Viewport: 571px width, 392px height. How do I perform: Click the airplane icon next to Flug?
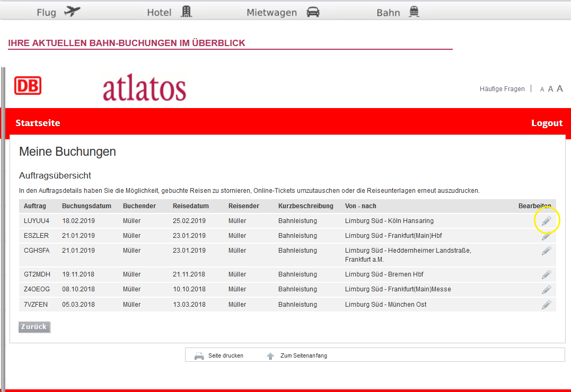click(x=72, y=12)
